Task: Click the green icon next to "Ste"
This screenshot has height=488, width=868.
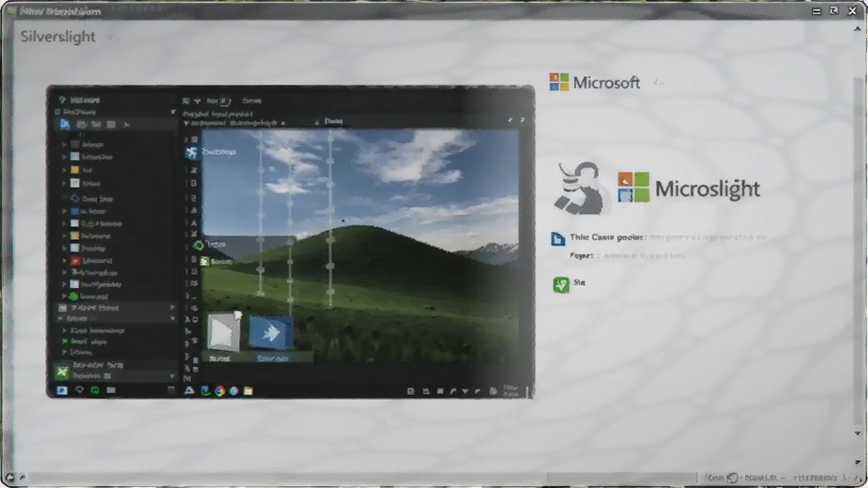Action: click(x=561, y=285)
